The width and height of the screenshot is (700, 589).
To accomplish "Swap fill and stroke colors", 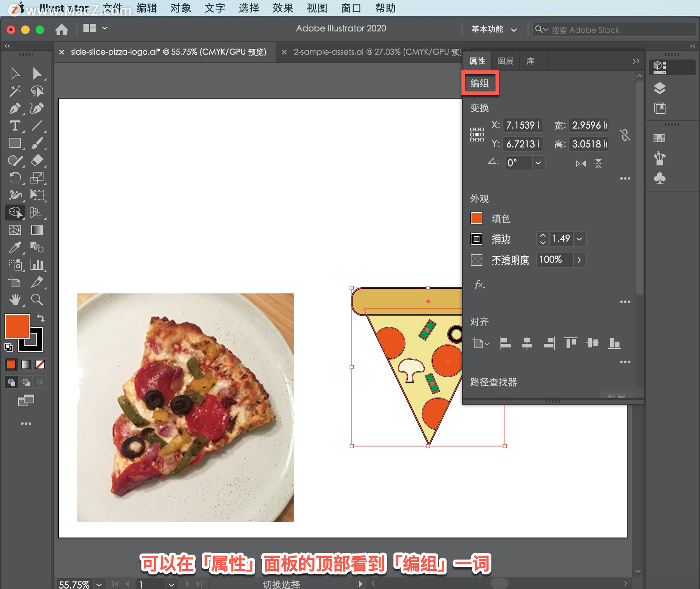I will pos(41,318).
